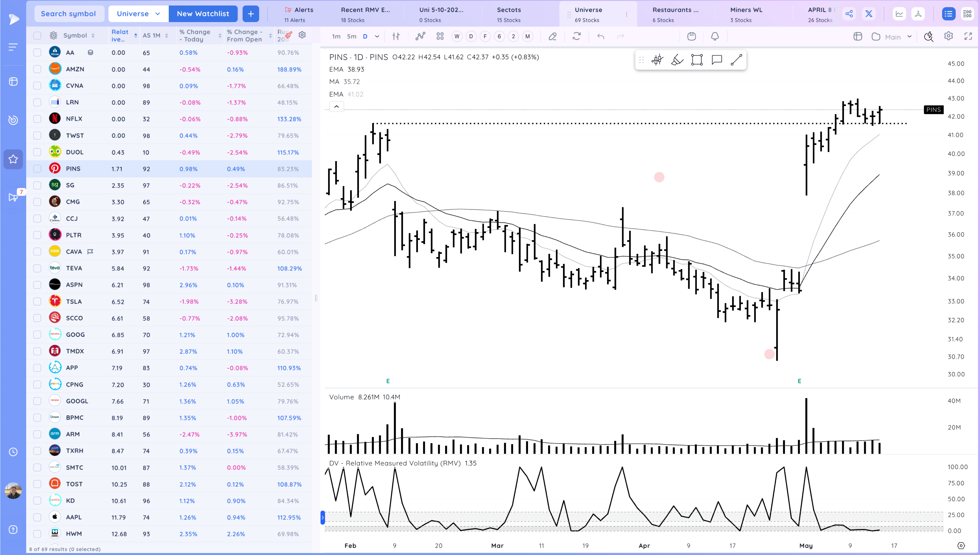This screenshot has height=555, width=980.
Task: Open the TSLA row in watchlist
Action: point(169,302)
